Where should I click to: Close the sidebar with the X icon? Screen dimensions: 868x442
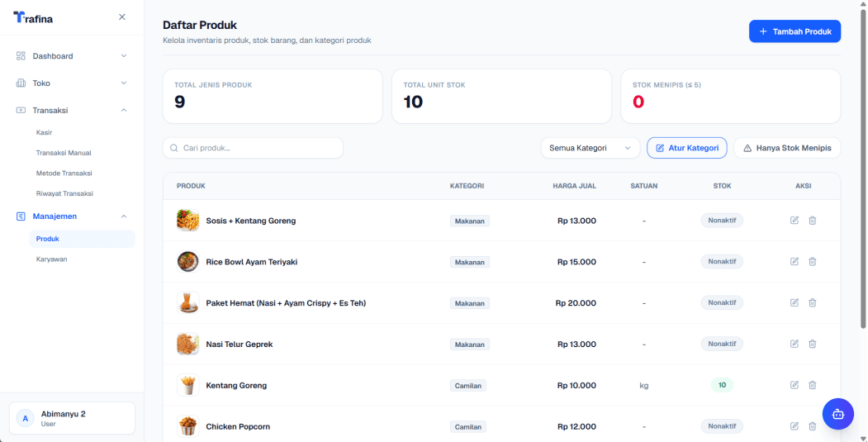[121, 17]
